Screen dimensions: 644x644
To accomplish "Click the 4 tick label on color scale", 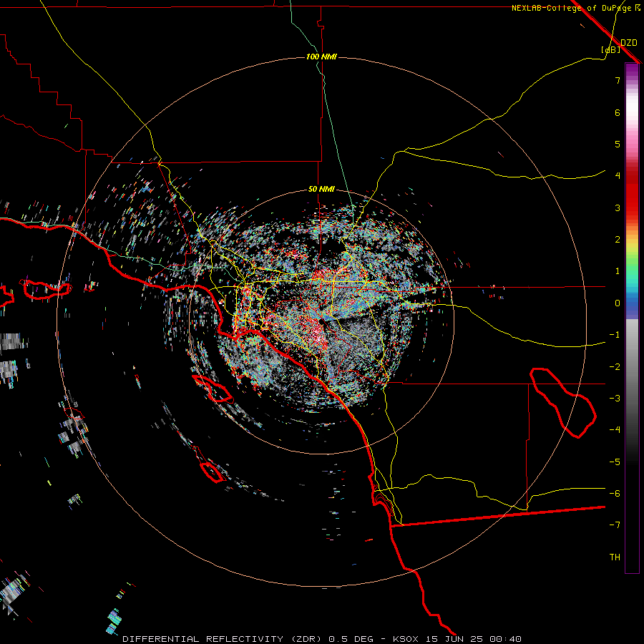I will pos(618,176).
